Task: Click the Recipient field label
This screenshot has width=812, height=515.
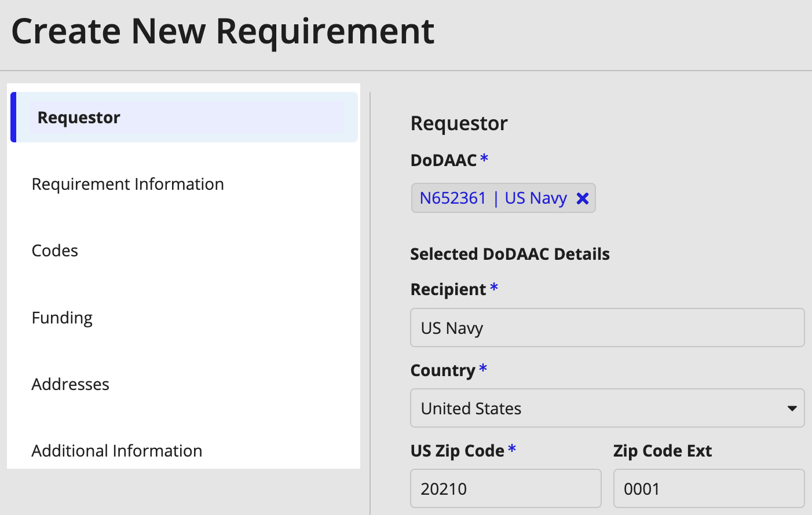Action: click(448, 289)
